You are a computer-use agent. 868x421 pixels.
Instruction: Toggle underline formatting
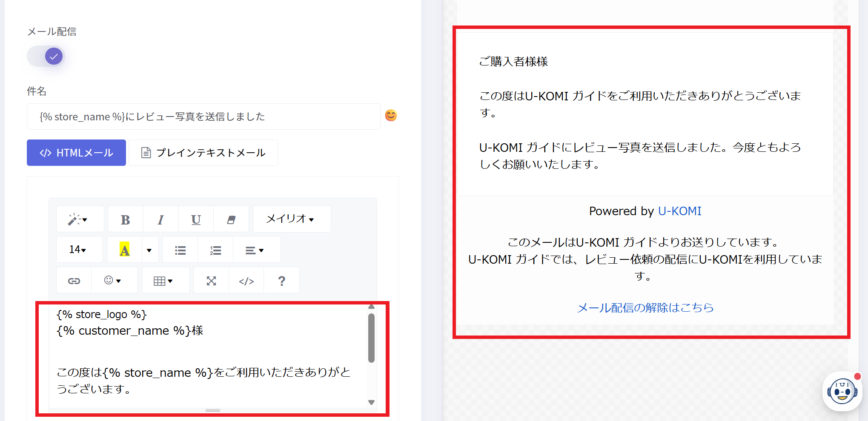click(196, 219)
